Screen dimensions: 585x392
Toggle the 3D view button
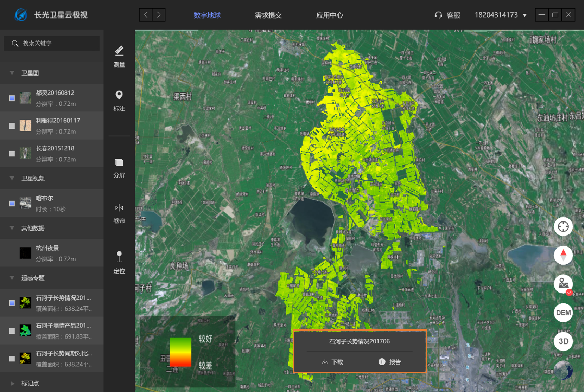click(x=563, y=341)
